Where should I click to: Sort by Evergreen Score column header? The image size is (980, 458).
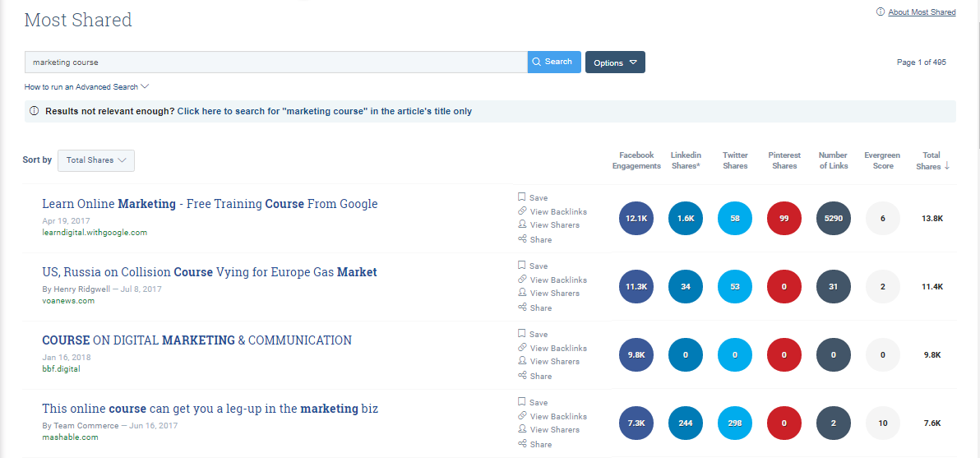[882, 160]
